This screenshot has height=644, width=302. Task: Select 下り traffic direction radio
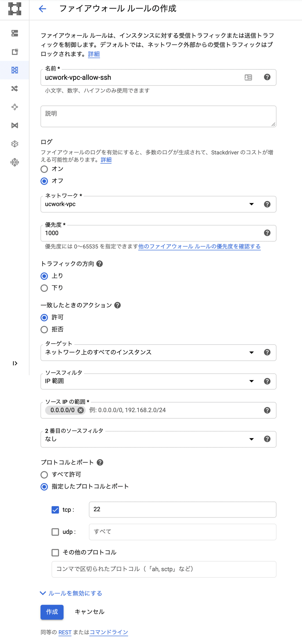point(44,288)
